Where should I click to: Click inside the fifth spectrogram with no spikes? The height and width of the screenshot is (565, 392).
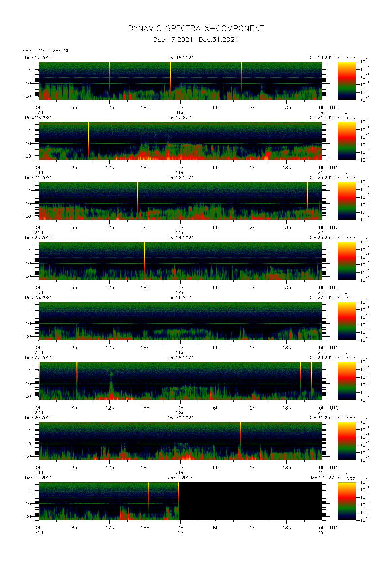pyautogui.click(x=180, y=321)
